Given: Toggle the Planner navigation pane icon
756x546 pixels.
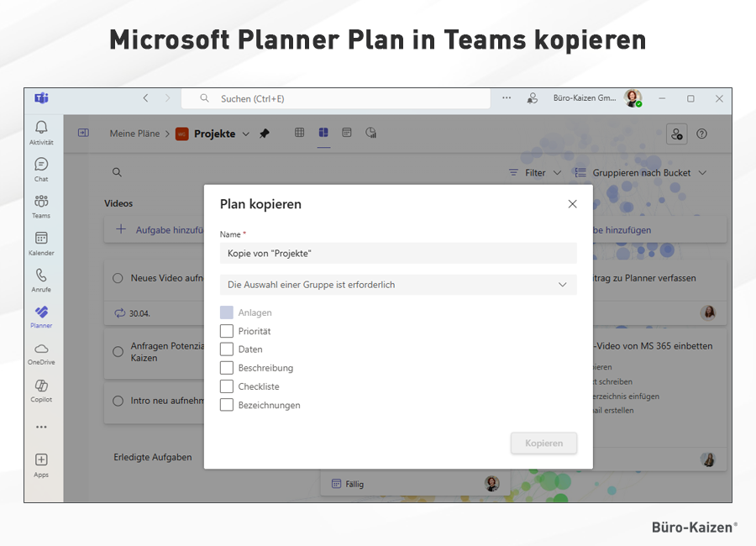Looking at the screenshot, I should click(x=83, y=133).
